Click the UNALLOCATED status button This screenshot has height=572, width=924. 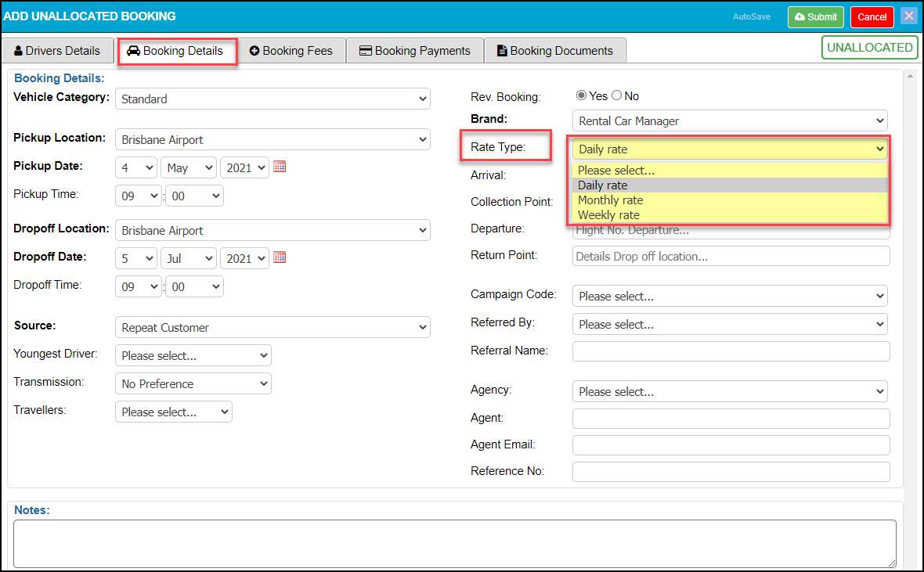[870, 48]
